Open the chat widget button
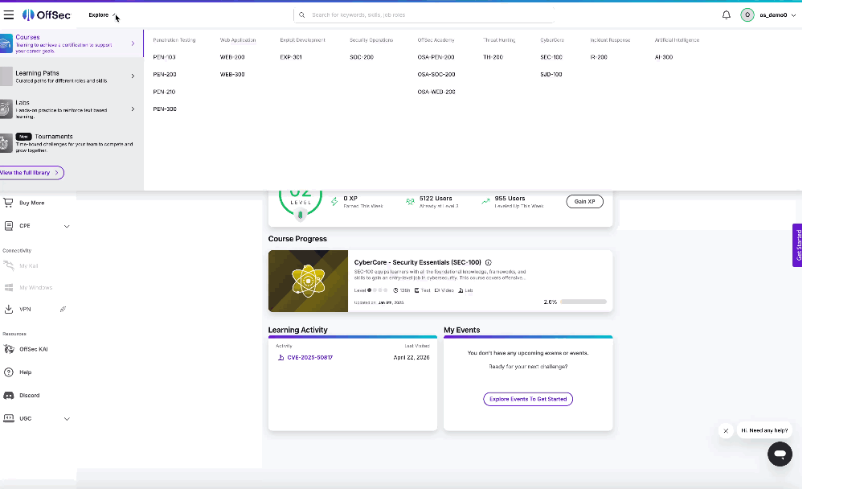This screenshot has width=868, height=489. 780,454
